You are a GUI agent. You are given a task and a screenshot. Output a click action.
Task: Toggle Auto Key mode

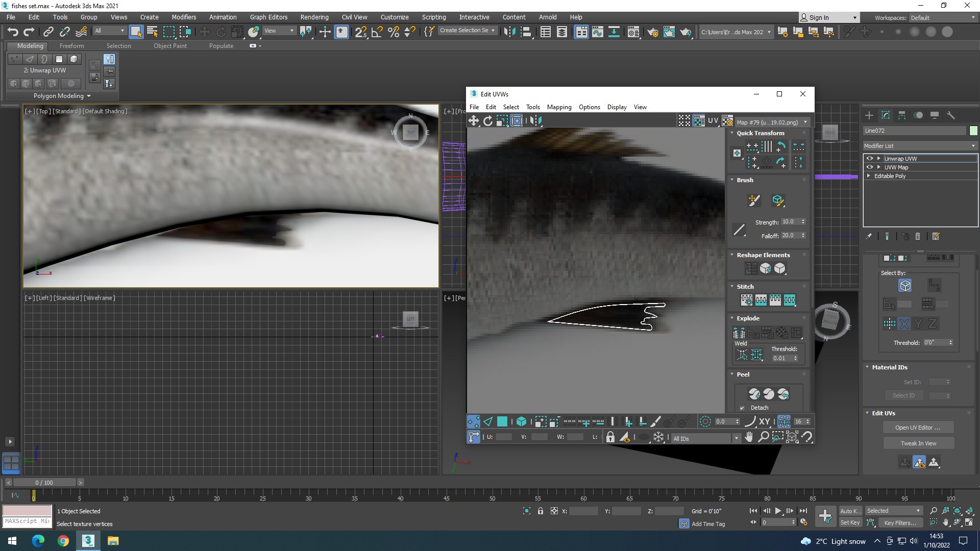click(x=850, y=511)
